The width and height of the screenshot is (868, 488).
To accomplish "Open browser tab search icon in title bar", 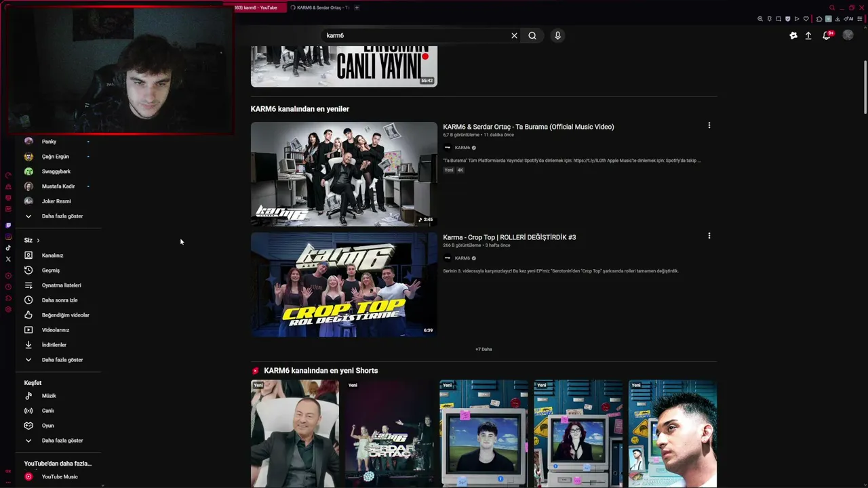I will [832, 7].
